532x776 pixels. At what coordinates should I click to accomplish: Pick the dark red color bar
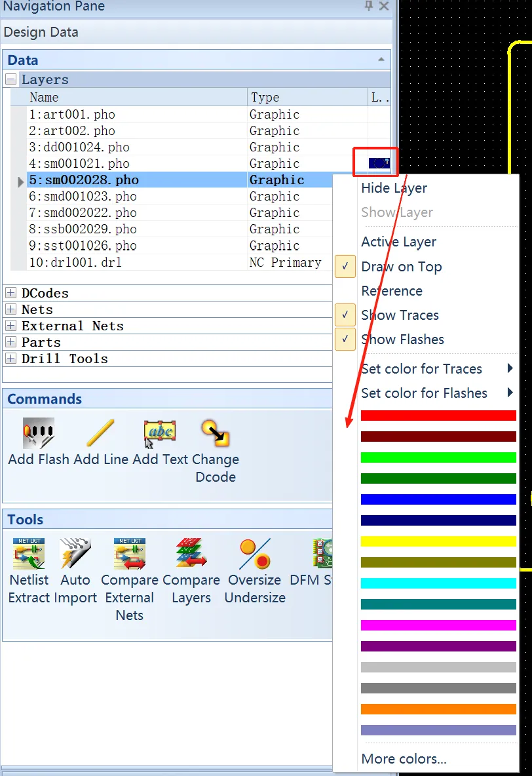pyautogui.click(x=438, y=436)
